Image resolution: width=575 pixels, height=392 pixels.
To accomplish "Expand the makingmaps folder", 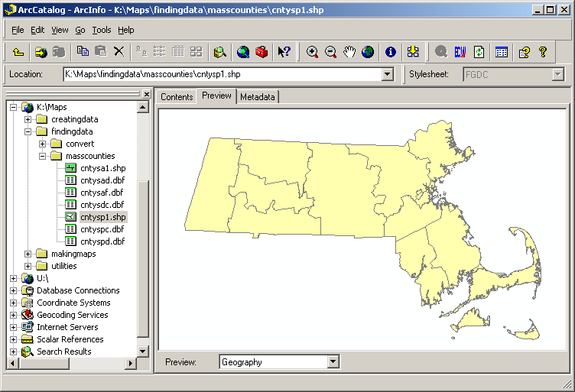I will pyautogui.click(x=28, y=254).
